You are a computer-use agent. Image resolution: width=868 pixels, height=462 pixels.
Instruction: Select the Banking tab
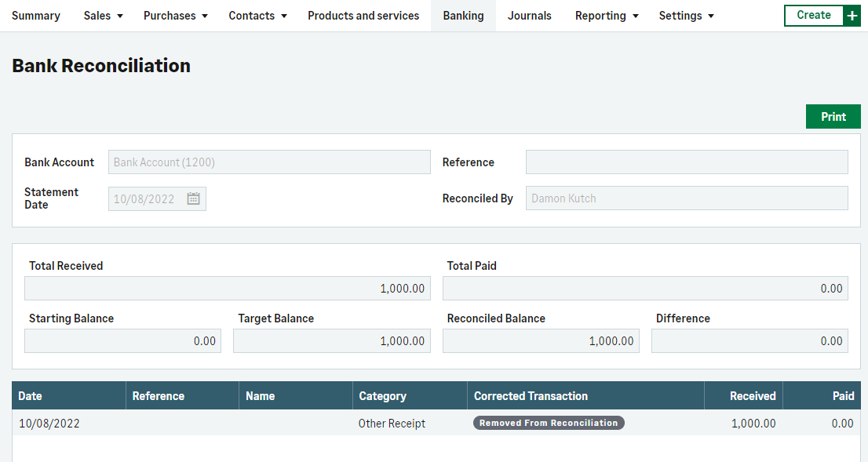point(463,16)
